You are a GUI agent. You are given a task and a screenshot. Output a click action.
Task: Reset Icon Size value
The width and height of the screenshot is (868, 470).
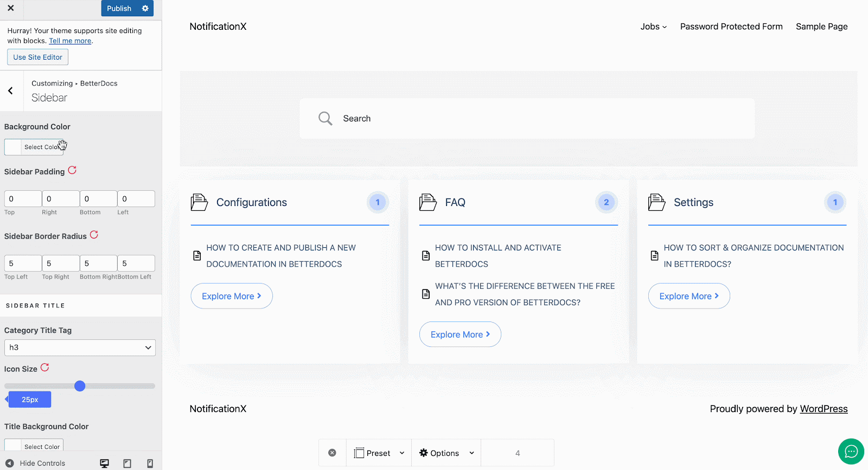pos(45,368)
